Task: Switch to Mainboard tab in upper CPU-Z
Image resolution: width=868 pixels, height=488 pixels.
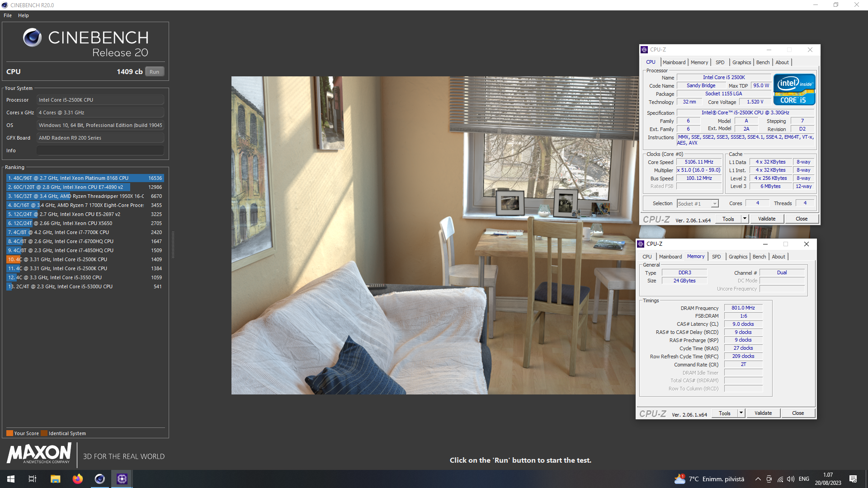Action: tap(674, 62)
